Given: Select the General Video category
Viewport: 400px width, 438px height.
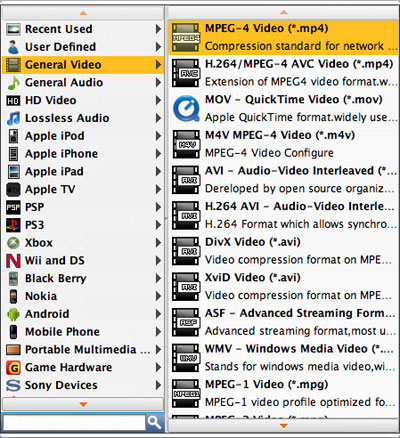Looking at the screenshot, I should tap(83, 65).
